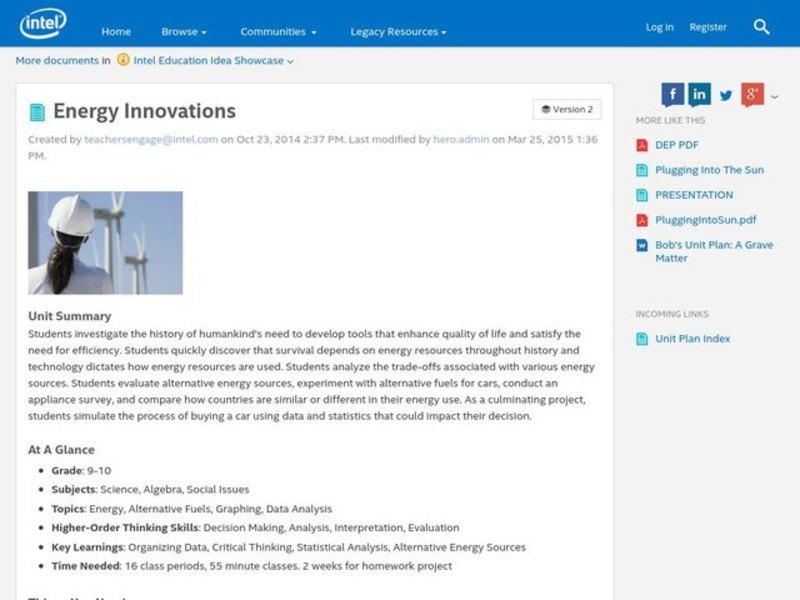Share the page on Google+
800x600 pixels.
point(751,95)
